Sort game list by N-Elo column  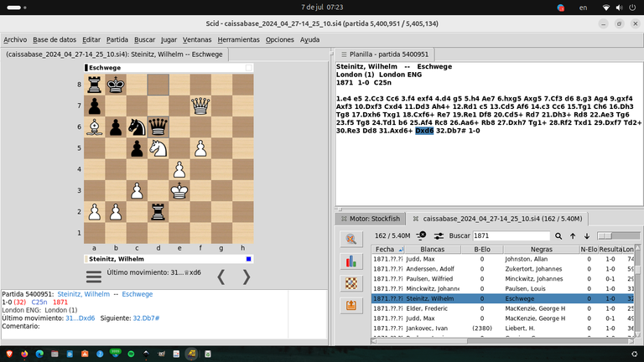pos(589,249)
